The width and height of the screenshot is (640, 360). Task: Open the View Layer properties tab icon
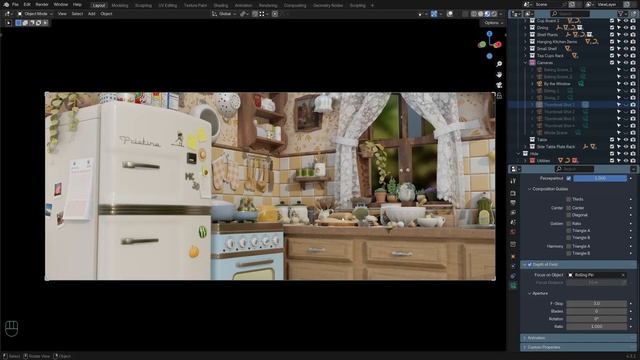click(513, 213)
